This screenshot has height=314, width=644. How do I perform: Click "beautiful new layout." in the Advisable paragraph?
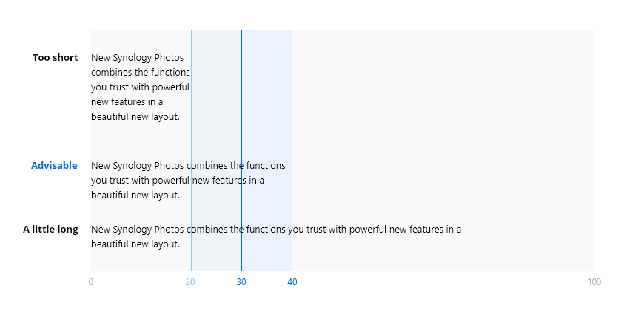point(135,196)
